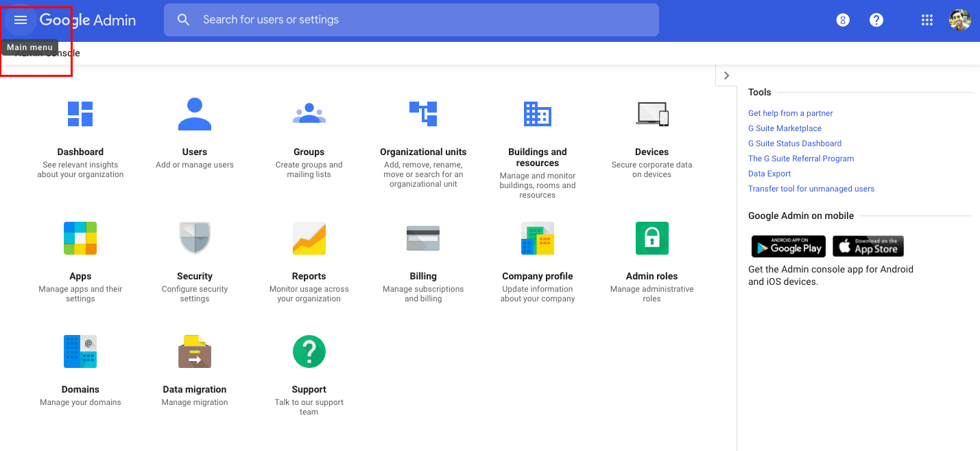Click the Billing card icon

pyautogui.click(x=423, y=238)
